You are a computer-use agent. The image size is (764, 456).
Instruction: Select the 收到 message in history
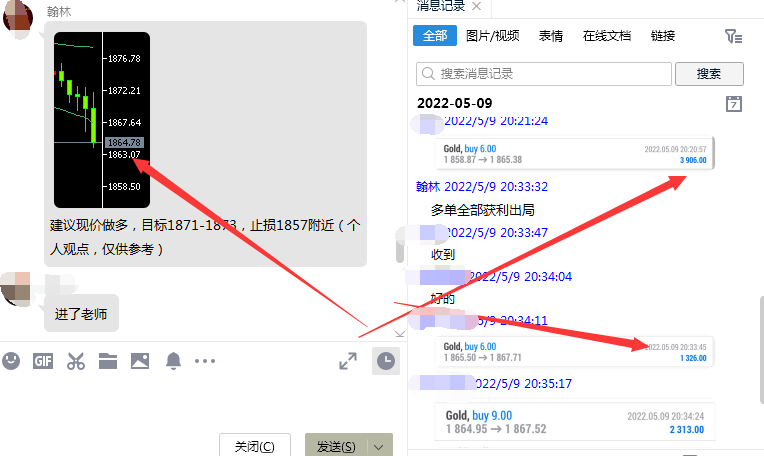coord(443,254)
